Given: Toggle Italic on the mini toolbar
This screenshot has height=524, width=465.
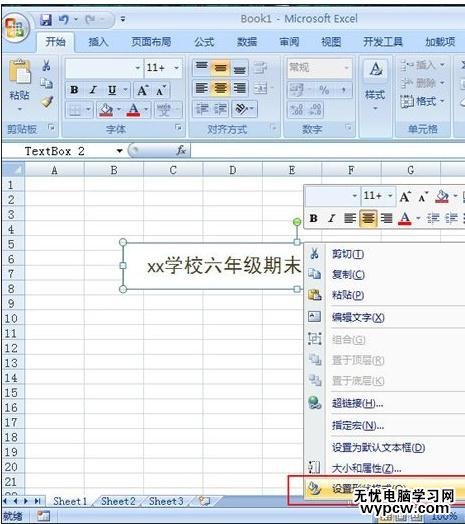Looking at the screenshot, I should coord(331,218).
